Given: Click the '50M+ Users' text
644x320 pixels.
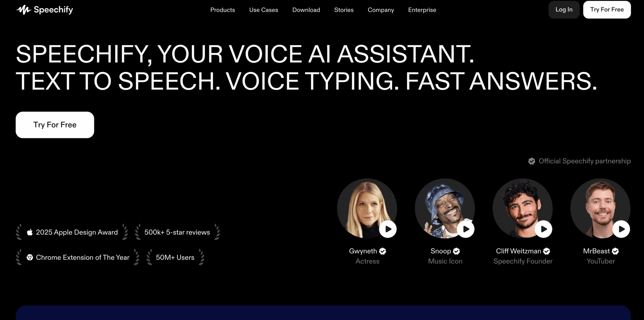Looking at the screenshot, I should (175, 258).
